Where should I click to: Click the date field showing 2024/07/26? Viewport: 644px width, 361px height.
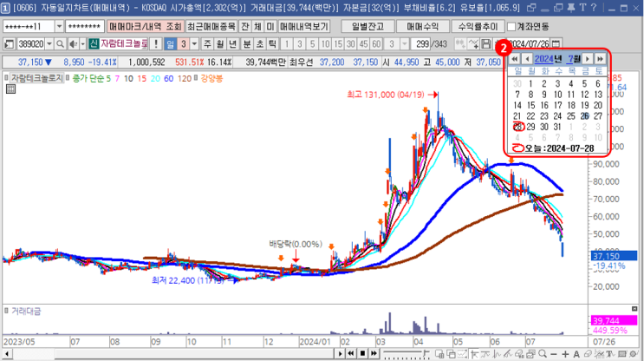529,43
